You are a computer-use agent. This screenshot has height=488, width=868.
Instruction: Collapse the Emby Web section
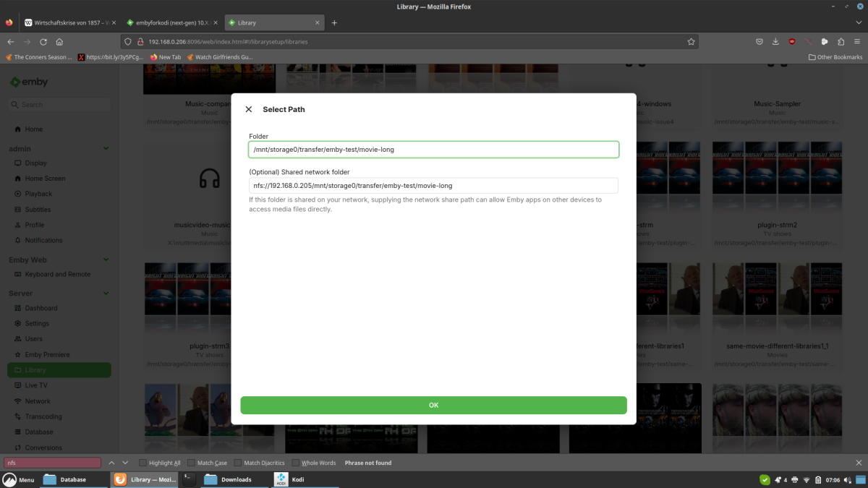click(106, 260)
